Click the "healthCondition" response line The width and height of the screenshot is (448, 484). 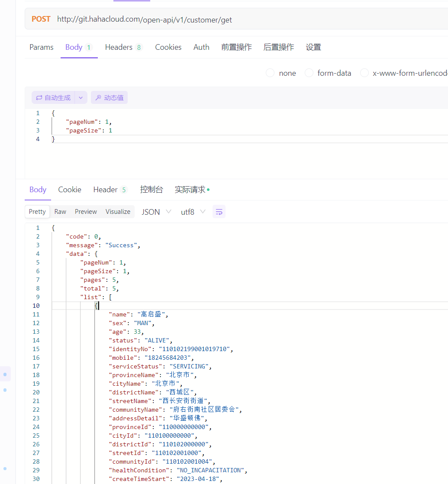(178, 471)
